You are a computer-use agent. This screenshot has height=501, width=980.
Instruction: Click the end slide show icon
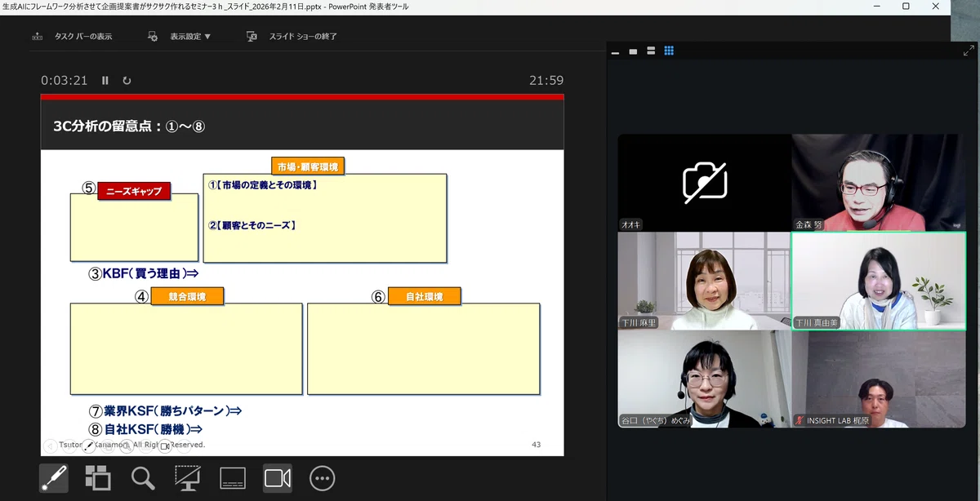click(x=252, y=37)
